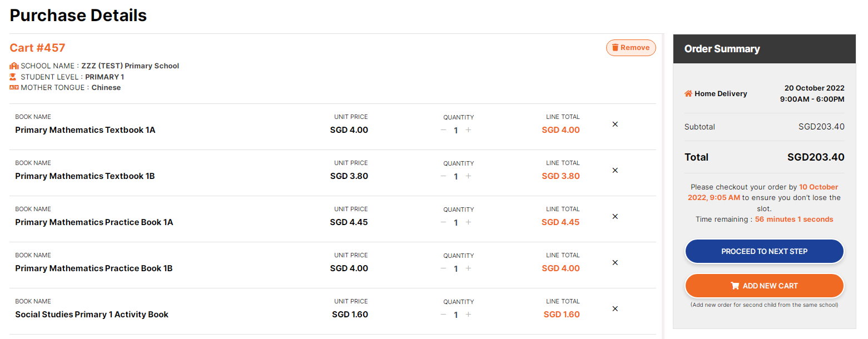Click the school building icon beside School Name
868x339 pixels.
[x=14, y=66]
